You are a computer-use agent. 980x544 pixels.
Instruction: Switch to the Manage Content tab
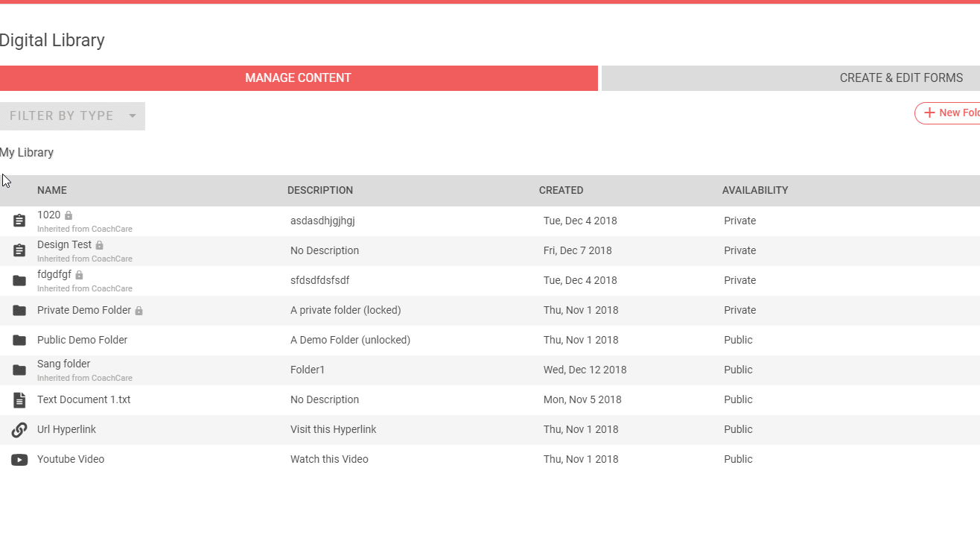coord(298,78)
